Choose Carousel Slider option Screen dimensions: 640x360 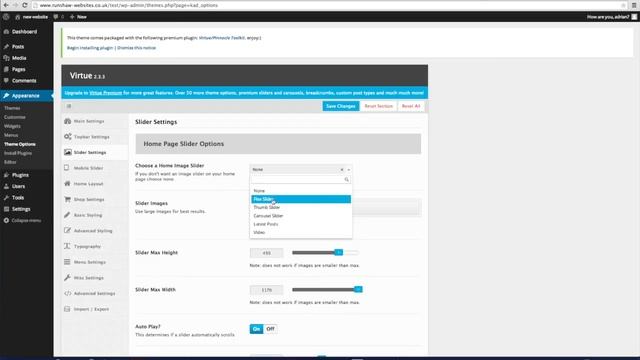[x=301, y=216]
